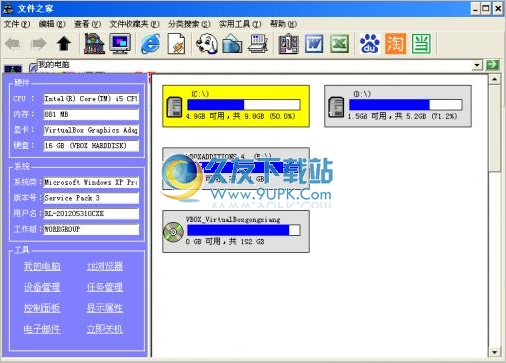
Task: Click the WORKGROUP field
Action: tap(91, 229)
